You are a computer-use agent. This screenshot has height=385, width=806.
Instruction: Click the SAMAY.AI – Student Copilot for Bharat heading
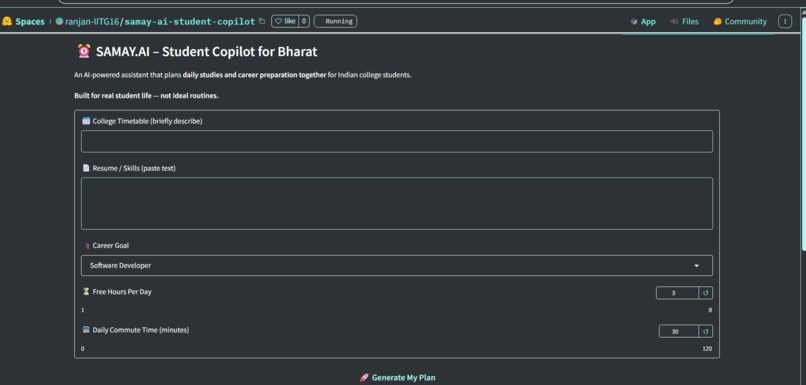(206, 52)
